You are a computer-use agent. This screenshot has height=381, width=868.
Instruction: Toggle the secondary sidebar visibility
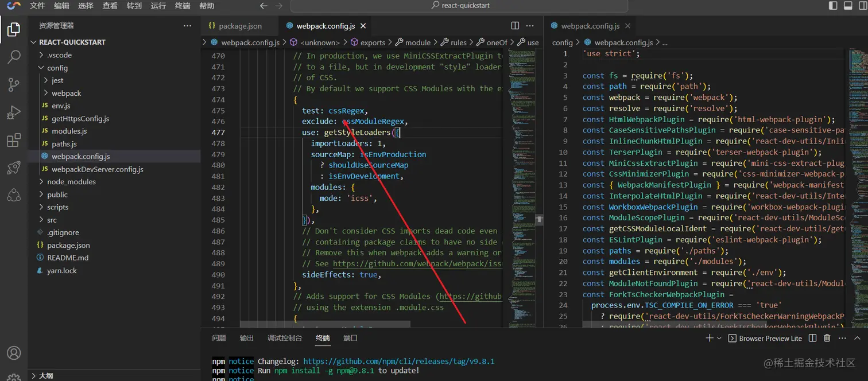tap(862, 6)
